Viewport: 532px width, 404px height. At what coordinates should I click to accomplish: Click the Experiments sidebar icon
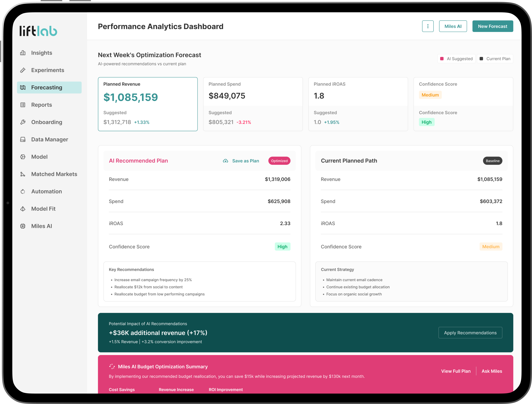click(23, 70)
